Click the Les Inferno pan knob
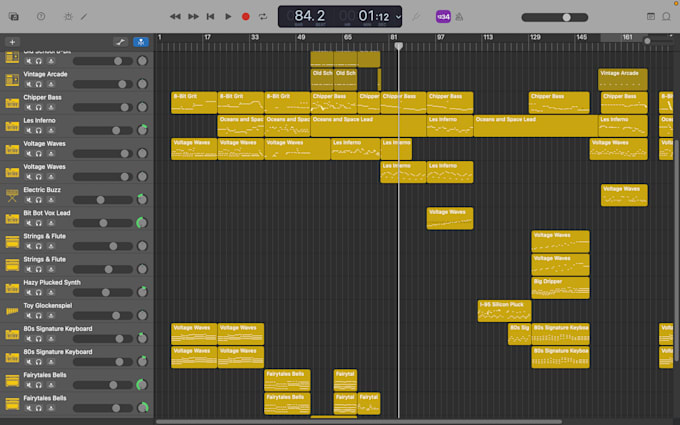This screenshot has height=425, width=680. click(142, 130)
